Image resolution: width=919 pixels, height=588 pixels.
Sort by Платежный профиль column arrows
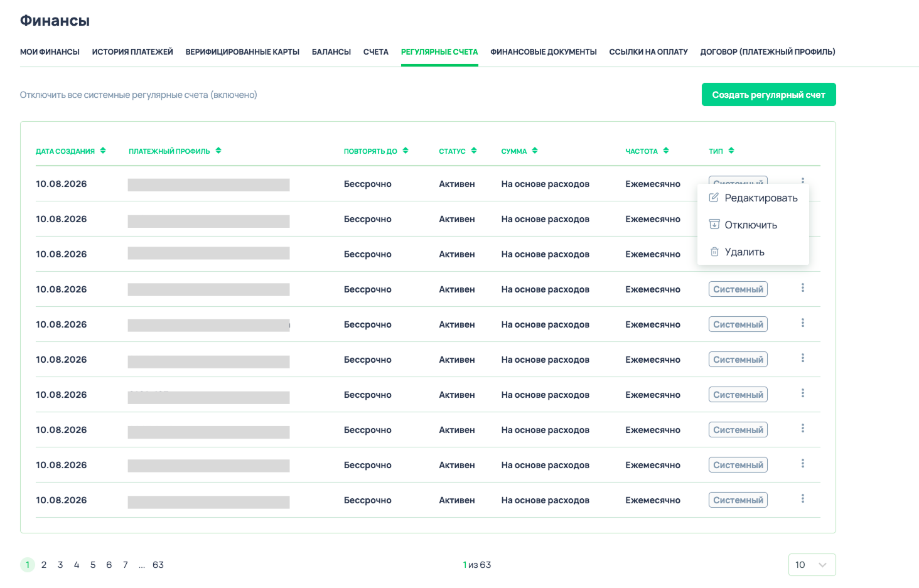(218, 151)
